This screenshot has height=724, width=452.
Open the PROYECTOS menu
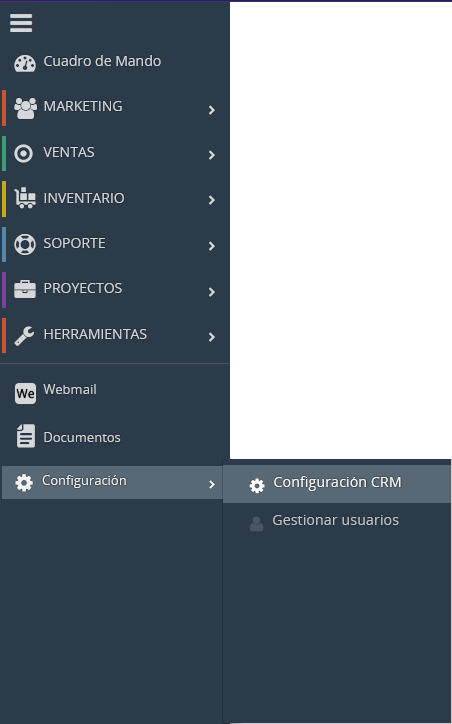click(x=83, y=288)
